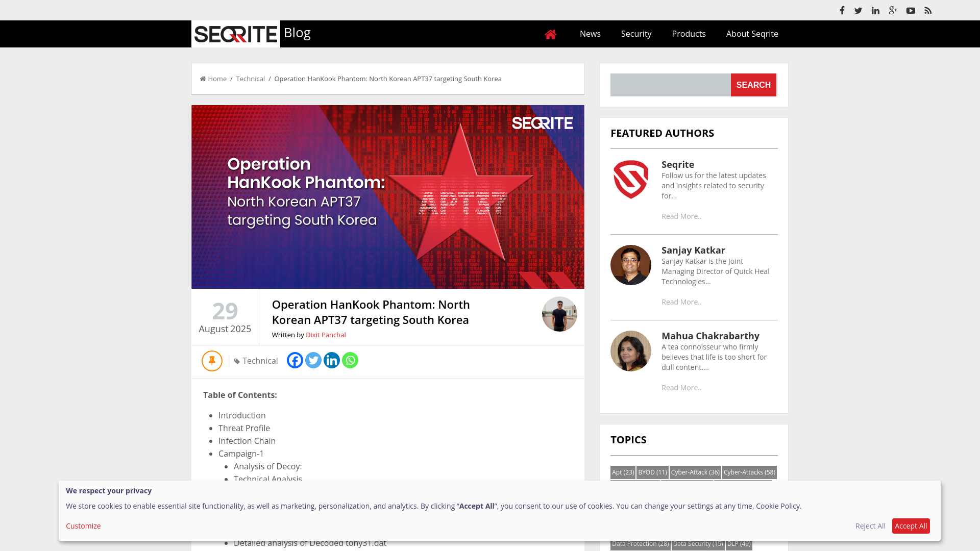Click Sanjay Katkar's profile photo
Viewport: 980px width, 551px height.
(x=631, y=265)
